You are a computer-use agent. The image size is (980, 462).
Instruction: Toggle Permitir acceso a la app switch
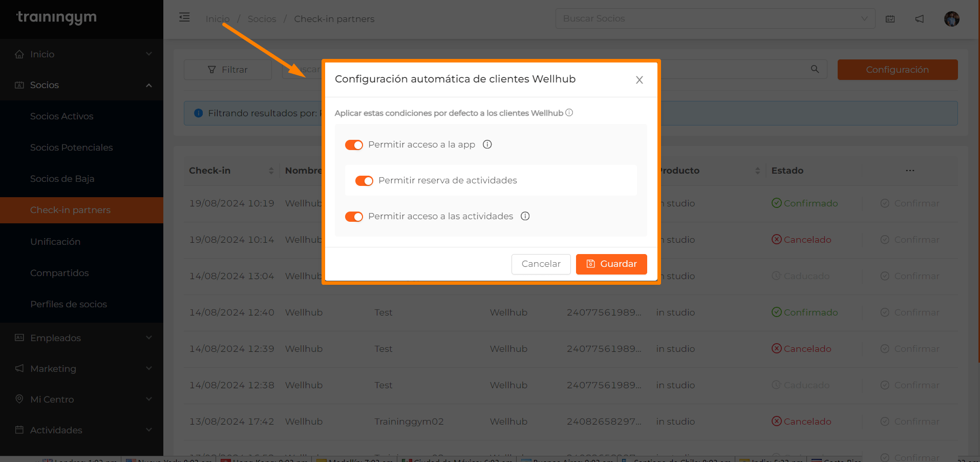[354, 145]
